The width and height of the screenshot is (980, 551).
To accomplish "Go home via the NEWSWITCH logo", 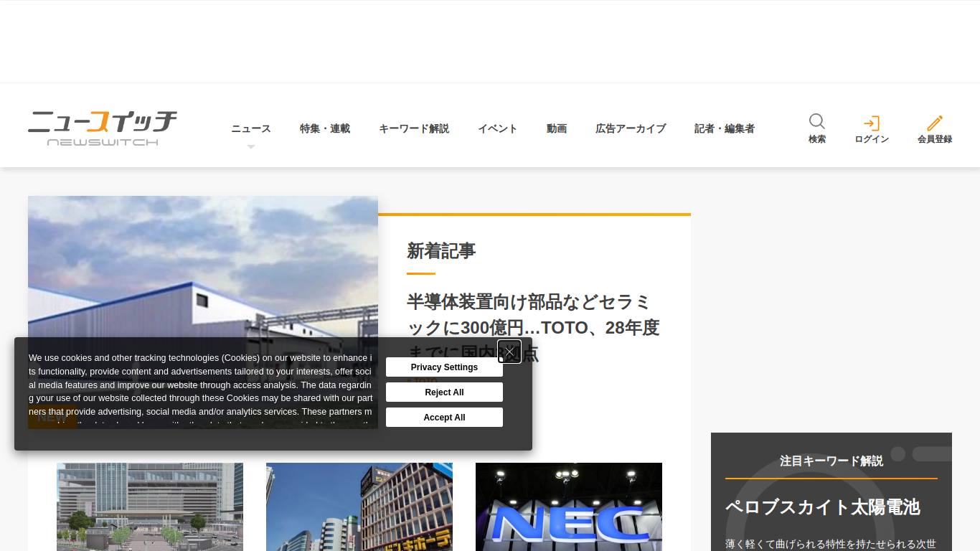I will [103, 128].
